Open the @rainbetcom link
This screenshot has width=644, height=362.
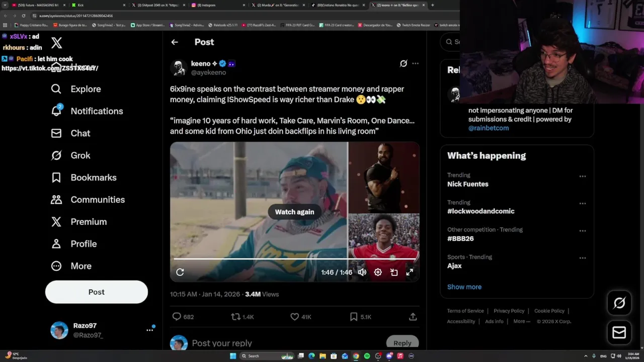489,128
